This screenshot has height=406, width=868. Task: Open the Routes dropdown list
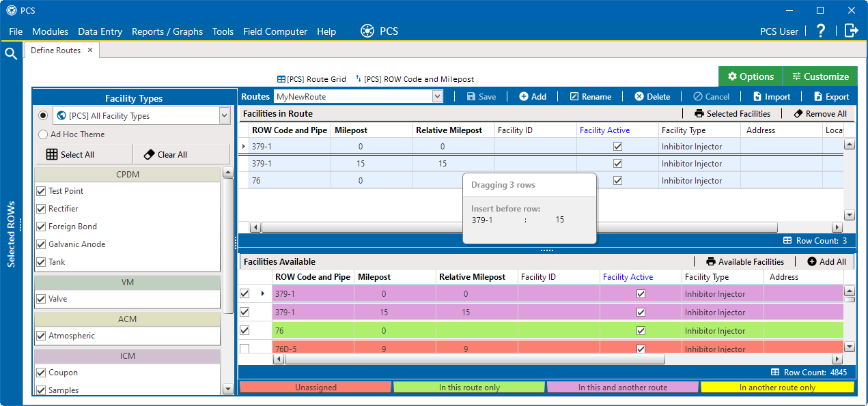click(x=438, y=97)
